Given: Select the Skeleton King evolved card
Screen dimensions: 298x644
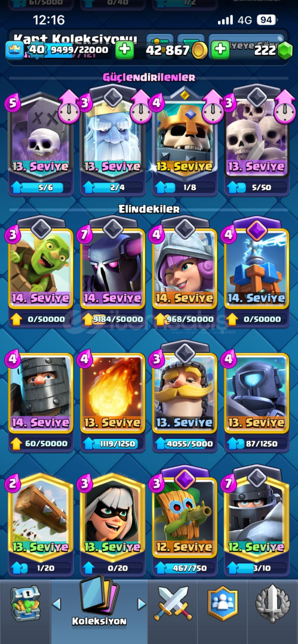Looking at the screenshot, I should tap(185, 135).
